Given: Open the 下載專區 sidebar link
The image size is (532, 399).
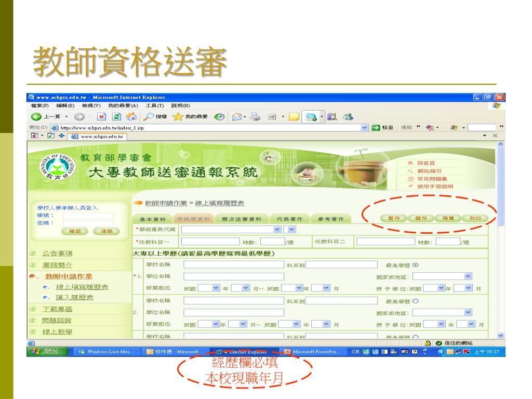Looking at the screenshot, I should [57, 309].
